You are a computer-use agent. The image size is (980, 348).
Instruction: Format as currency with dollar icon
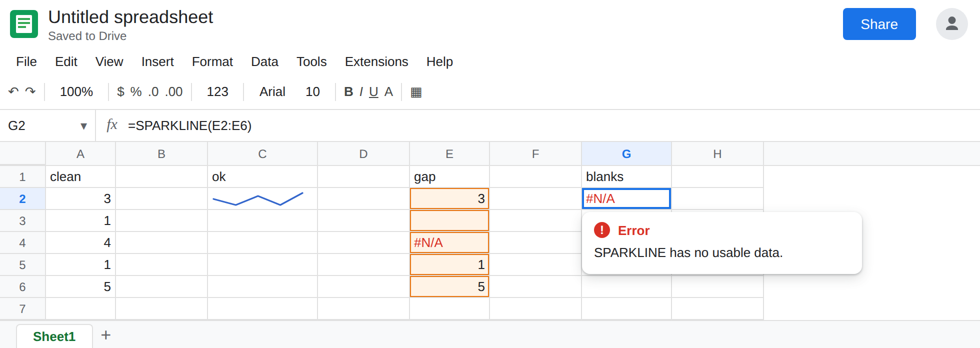(120, 91)
